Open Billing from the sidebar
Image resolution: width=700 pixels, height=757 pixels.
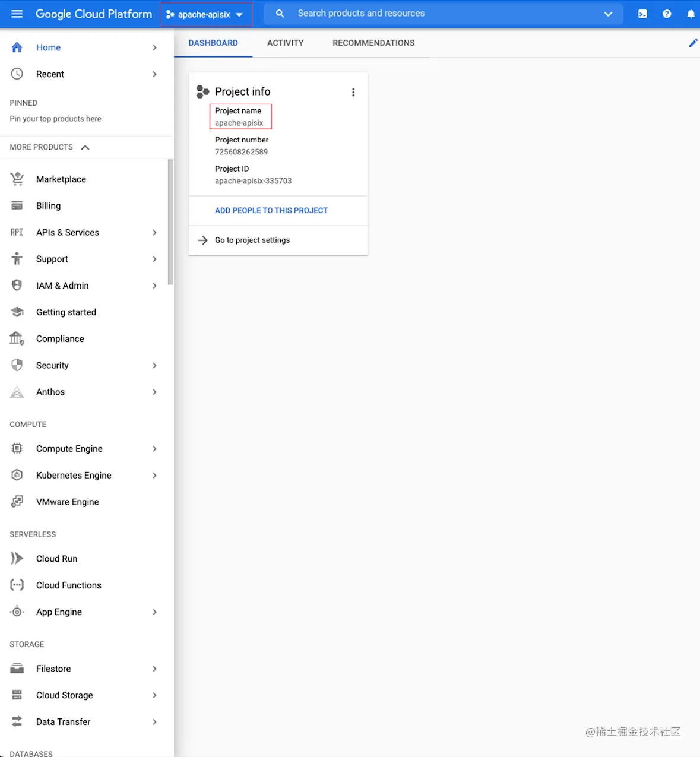pyautogui.click(x=48, y=206)
